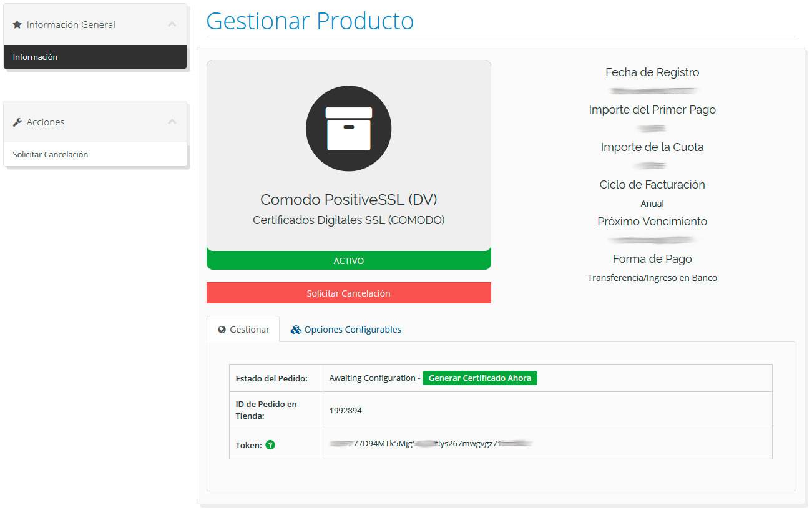Click the Estado del Pedido label
Screen dimensions: 812x515
click(x=271, y=378)
